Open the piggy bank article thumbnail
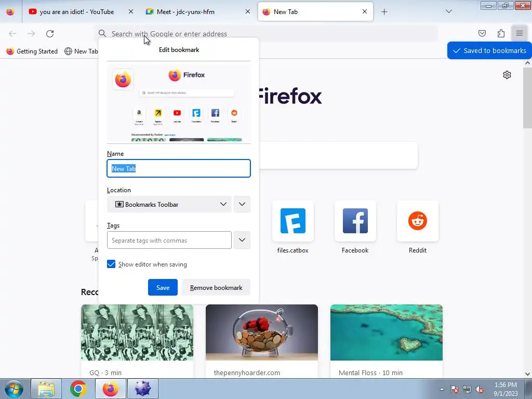 point(262,332)
